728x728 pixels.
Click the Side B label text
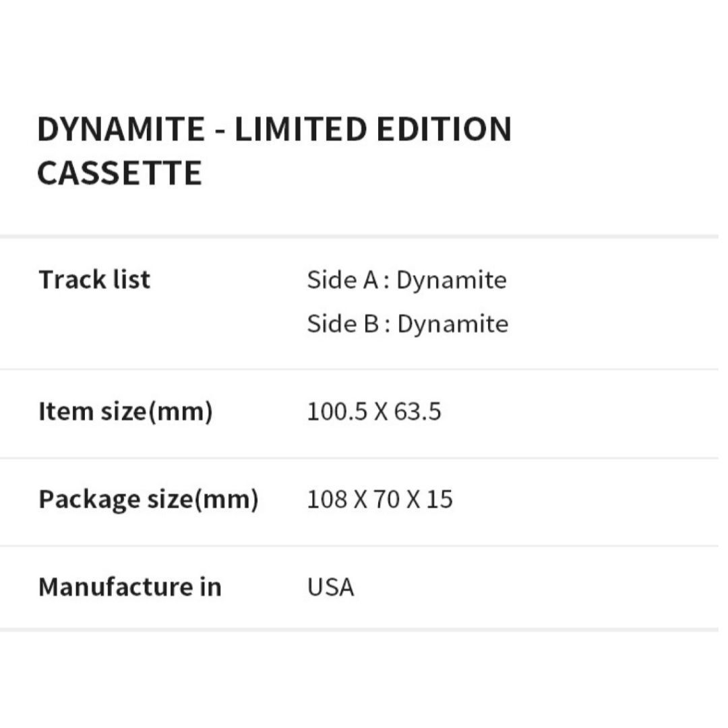pos(342,324)
